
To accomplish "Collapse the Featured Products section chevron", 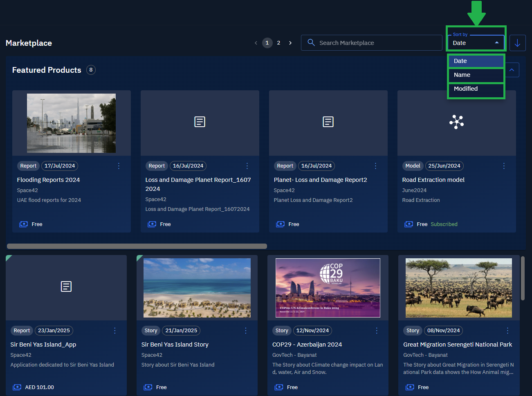I will tap(512, 70).
